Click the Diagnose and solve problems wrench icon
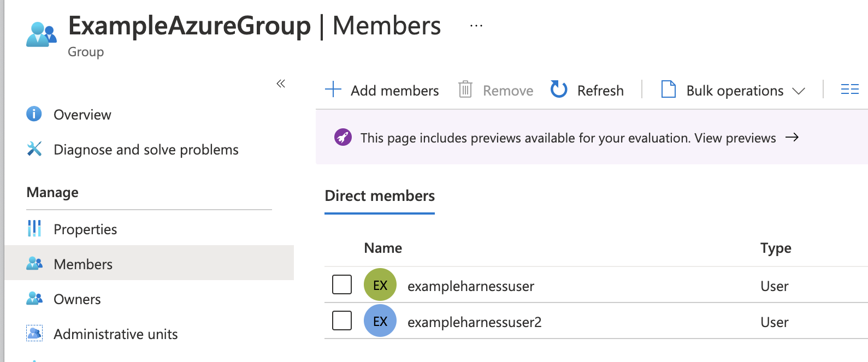 [34, 149]
